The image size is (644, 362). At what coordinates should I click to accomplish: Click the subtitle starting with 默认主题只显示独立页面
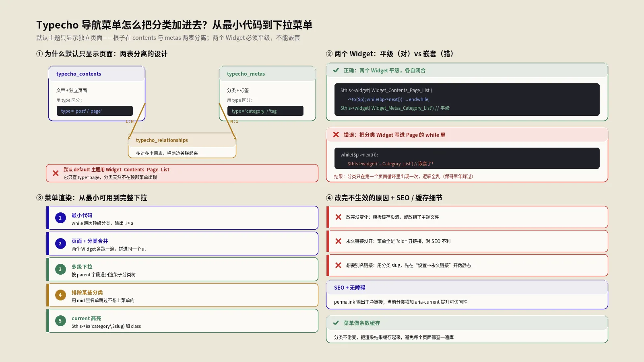pos(168,38)
